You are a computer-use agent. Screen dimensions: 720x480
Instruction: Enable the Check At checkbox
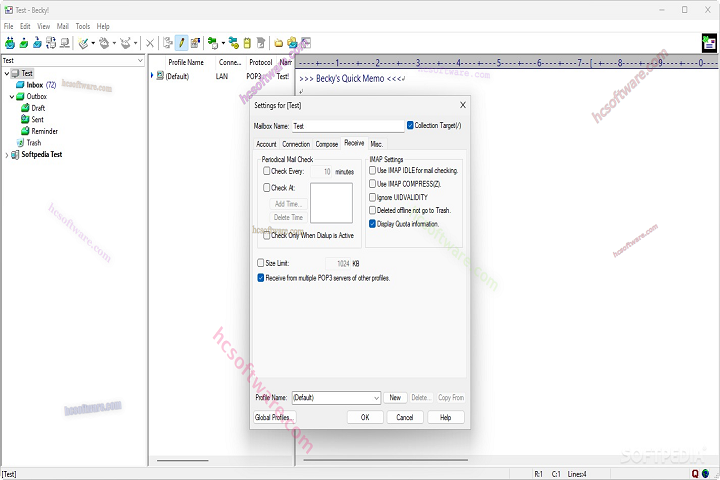click(266, 187)
